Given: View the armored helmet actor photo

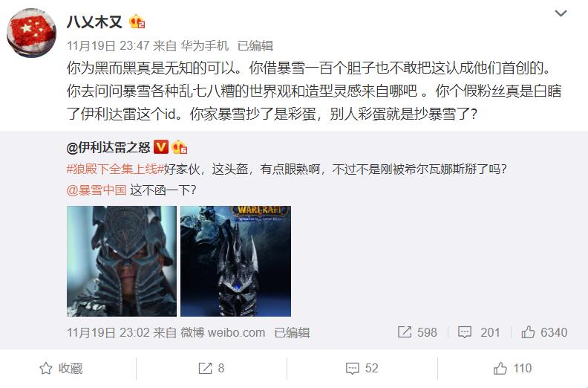Looking at the screenshot, I should coord(122,261).
